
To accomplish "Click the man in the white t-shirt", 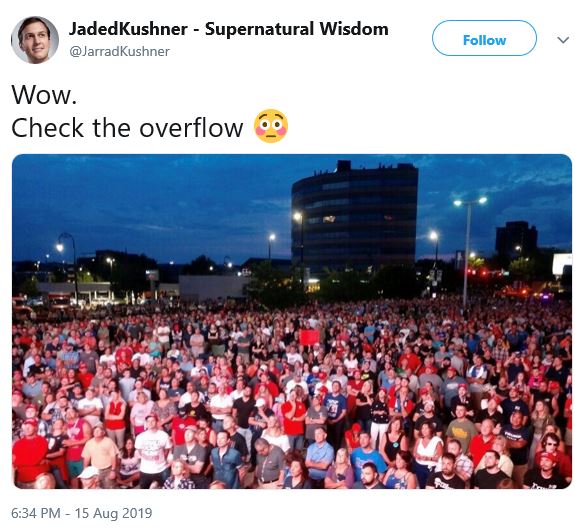I will pos(153,451).
